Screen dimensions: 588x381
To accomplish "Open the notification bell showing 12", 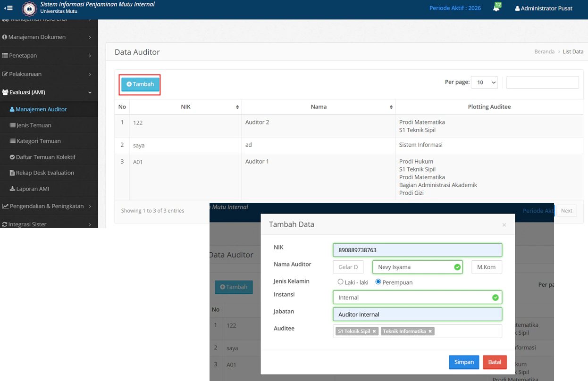I will pyautogui.click(x=496, y=8).
